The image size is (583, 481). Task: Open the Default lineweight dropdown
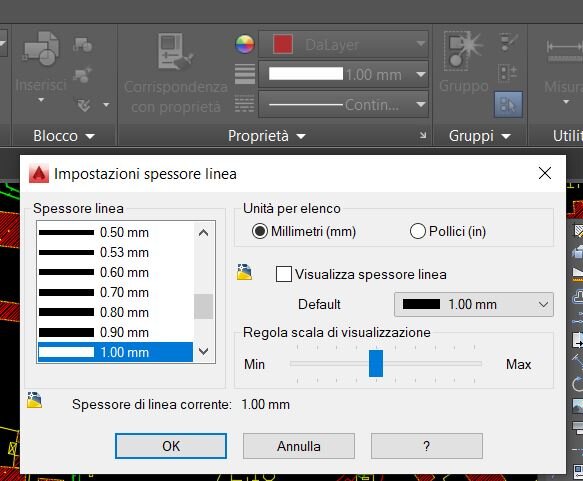tap(474, 304)
